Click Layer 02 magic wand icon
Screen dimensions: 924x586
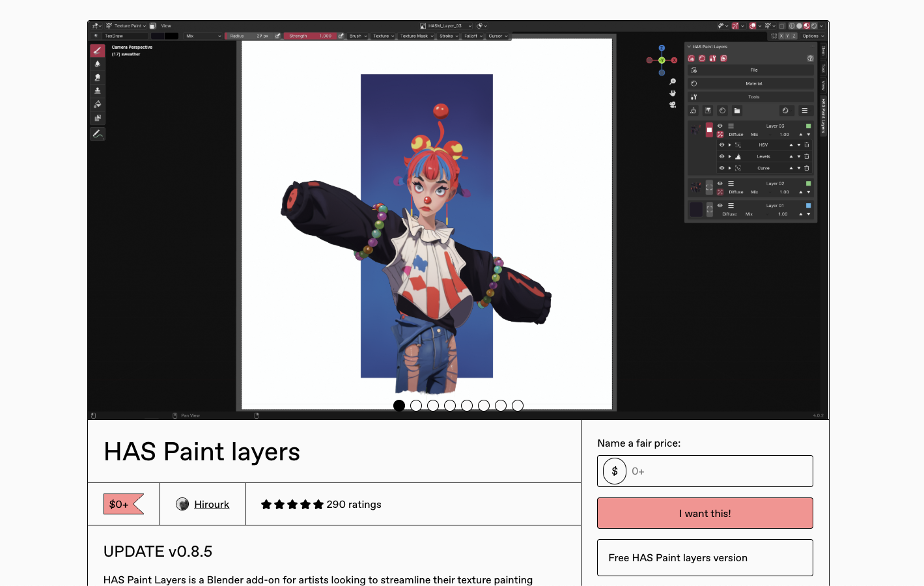point(720,192)
